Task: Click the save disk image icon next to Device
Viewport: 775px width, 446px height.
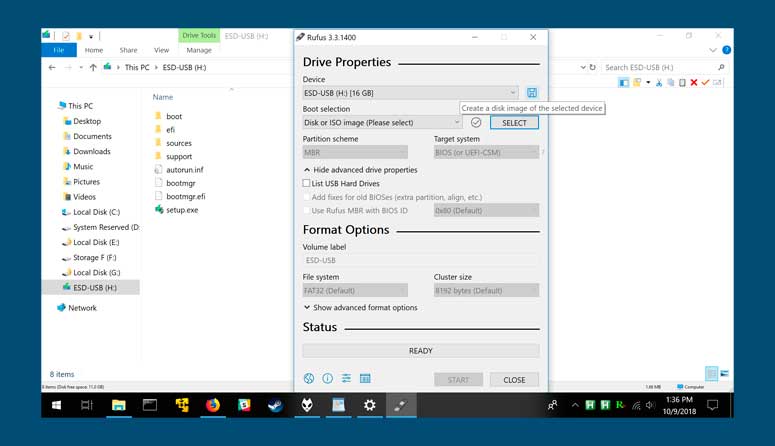Action: coord(532,92)
